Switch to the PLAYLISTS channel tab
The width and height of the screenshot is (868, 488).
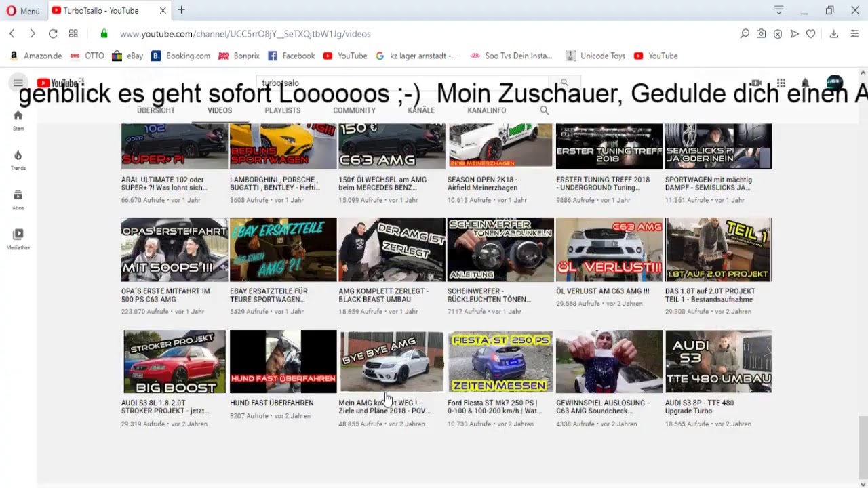(x=283, y=110)
